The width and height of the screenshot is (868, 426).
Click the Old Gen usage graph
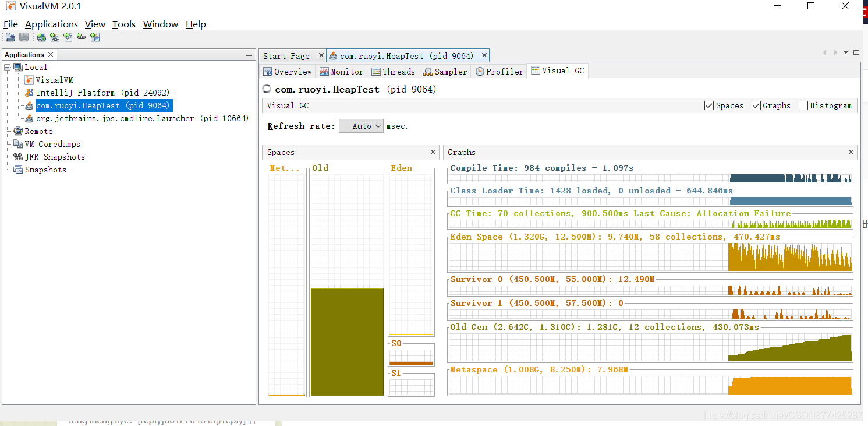pos(650,347)
